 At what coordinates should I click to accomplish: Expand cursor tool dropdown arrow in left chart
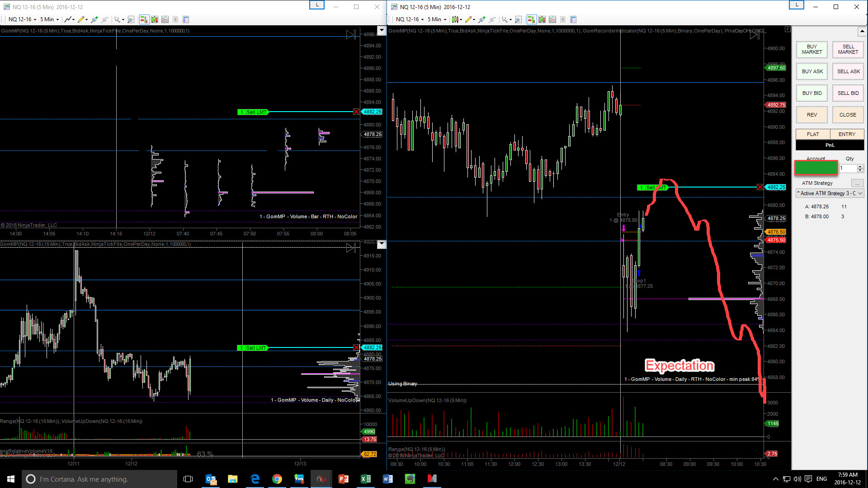123,20
